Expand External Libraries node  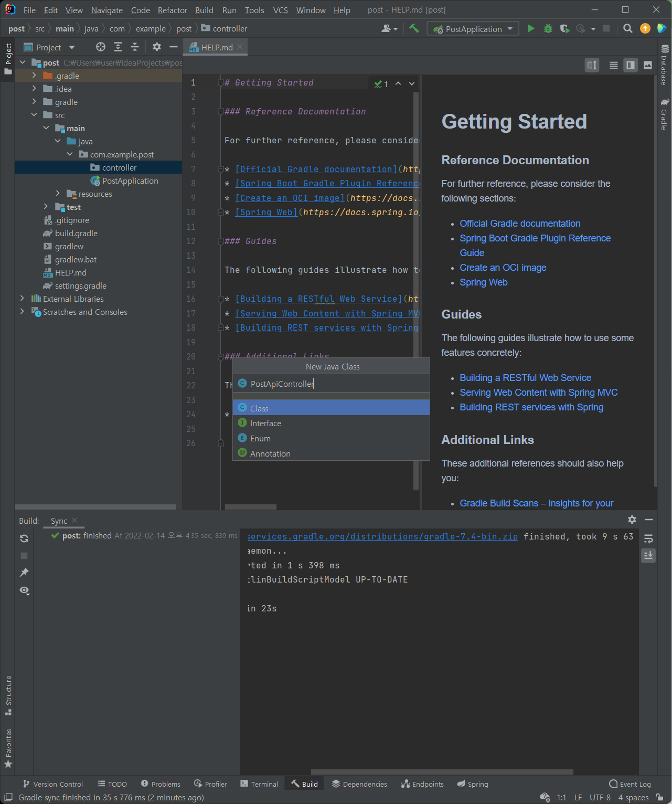click(x=22, y=299)
